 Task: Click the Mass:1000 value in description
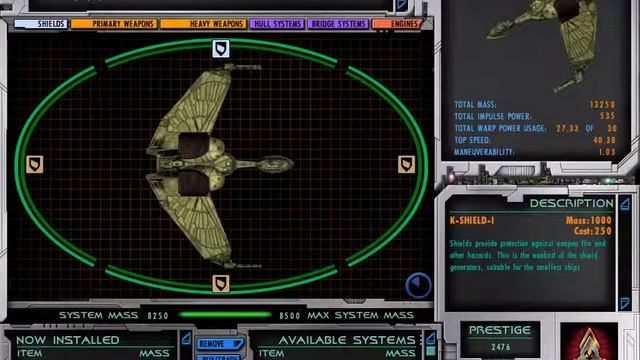(589, 220)
